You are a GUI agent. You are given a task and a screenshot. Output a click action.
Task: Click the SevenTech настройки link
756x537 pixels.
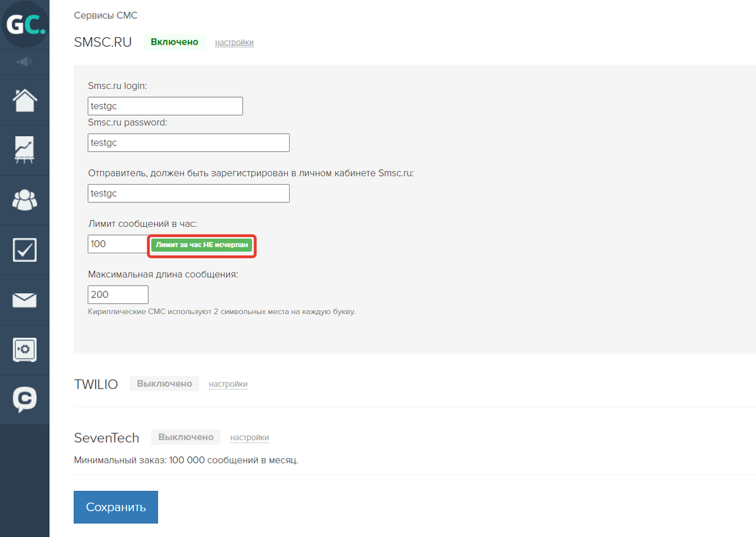pyautogui.click(x=249, y=437)
